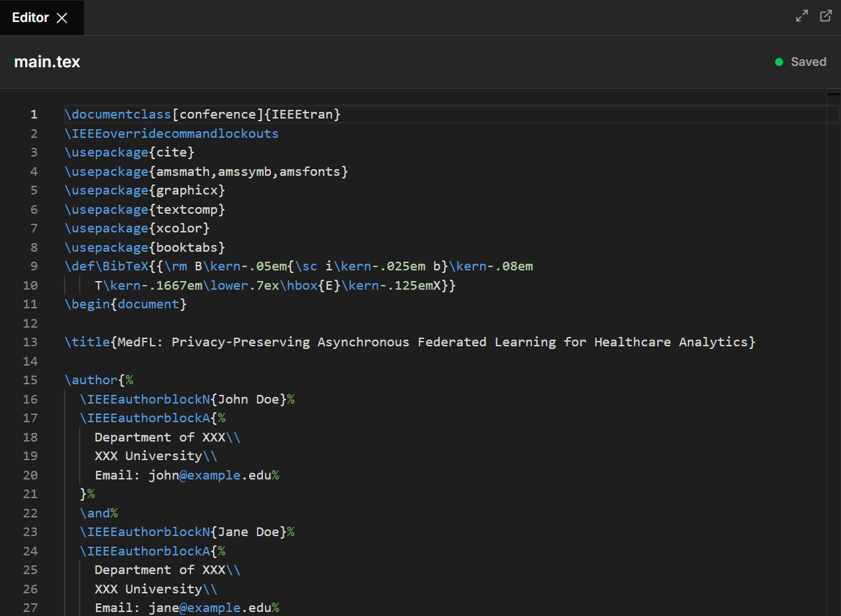Image resolution: width=841 pixels, height=616 pixels.
Task: Expand the editor panel to fullscreen
Action: coord(802,16)
